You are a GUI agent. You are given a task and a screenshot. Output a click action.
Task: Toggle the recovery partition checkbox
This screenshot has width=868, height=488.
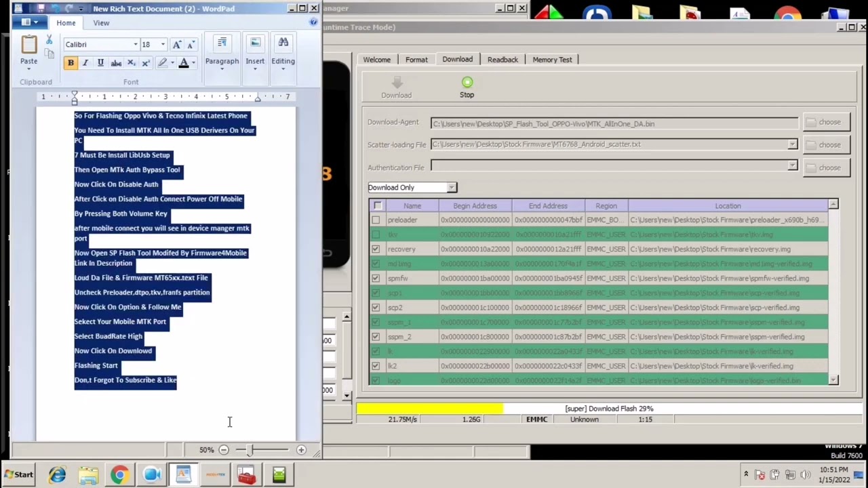[376, 249]
